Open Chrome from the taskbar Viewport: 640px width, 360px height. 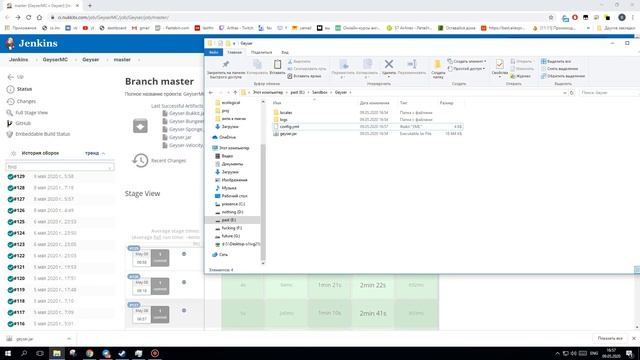(x=89, y=353)
